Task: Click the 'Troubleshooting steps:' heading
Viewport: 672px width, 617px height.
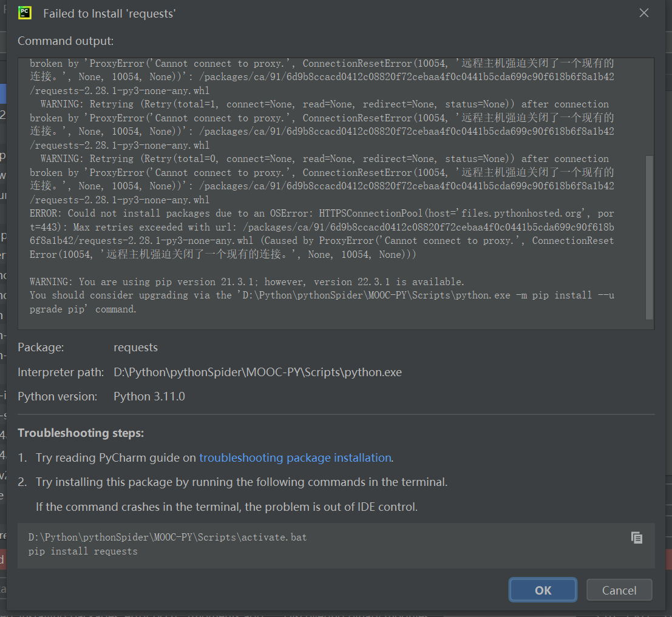Action: tap(81, 433)
